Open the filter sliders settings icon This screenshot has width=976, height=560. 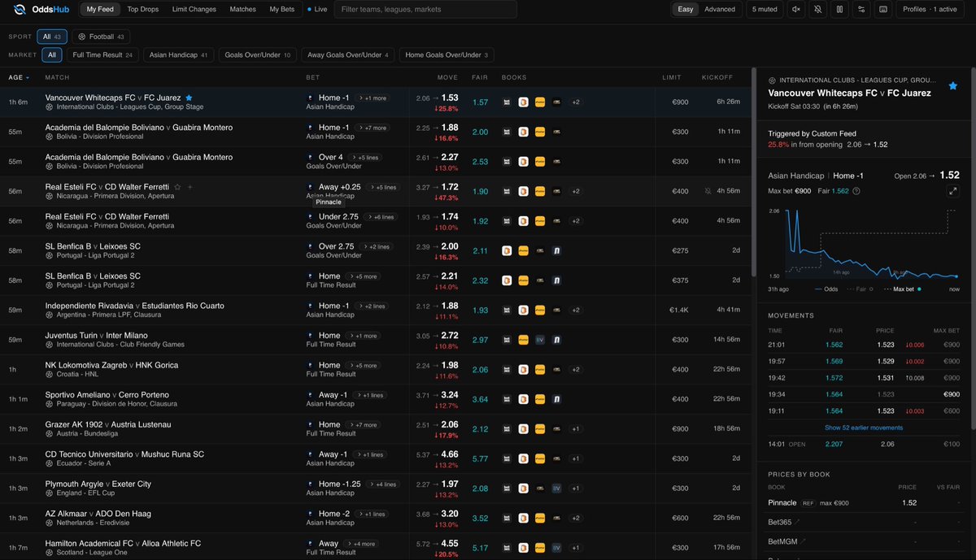point(862,10)
